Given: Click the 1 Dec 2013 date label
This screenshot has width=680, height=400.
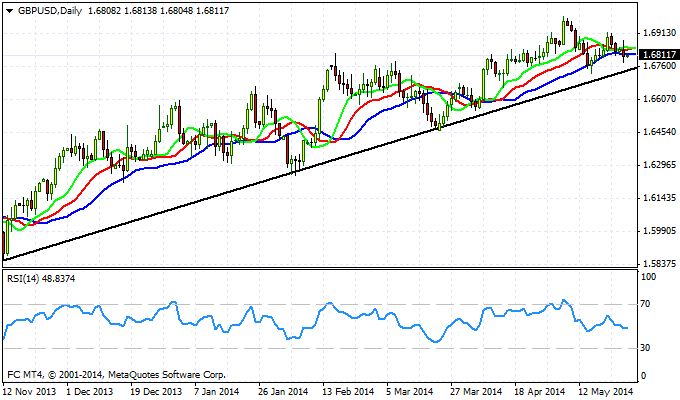Looking at the screenshot, I should [x=90, y=392].
